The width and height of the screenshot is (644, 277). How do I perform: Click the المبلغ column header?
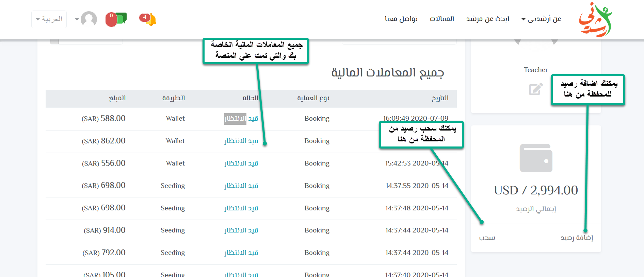click(117, 98)
